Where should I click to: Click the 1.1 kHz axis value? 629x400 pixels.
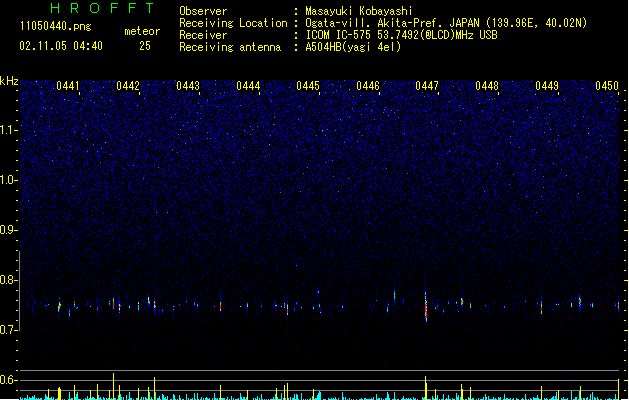click(8, 130)
